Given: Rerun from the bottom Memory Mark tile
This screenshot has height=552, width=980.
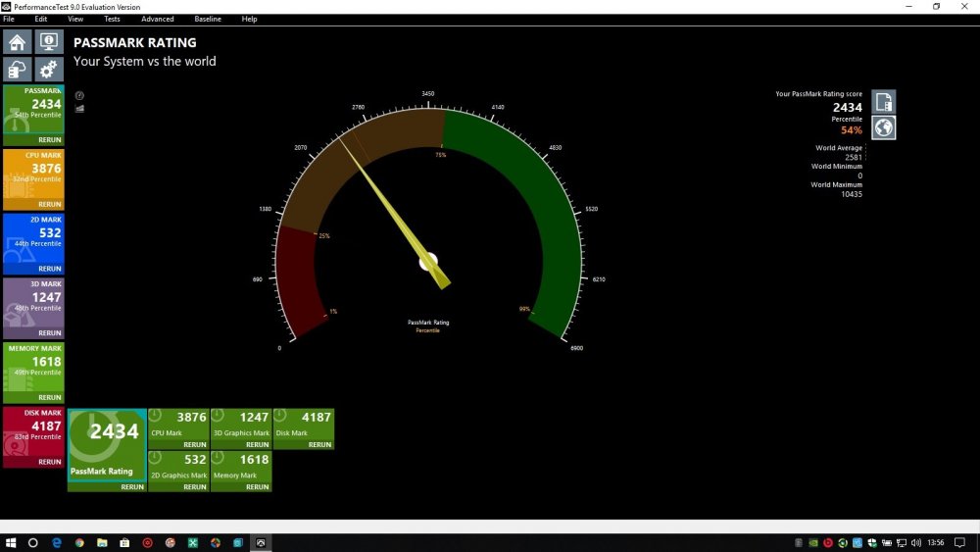Looking at the screenshot, I should [257, 487].
